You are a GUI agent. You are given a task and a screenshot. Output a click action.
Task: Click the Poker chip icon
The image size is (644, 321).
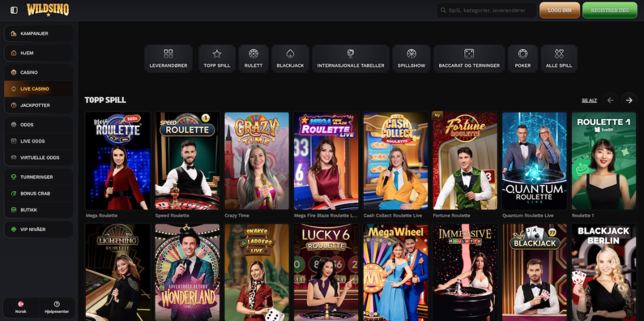(523, 54)
